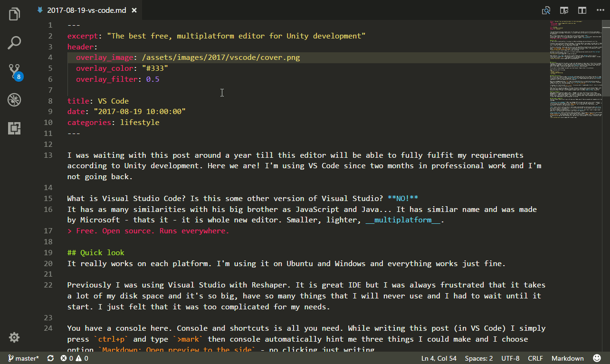Open the Debug view in activity bar
The height and width of the screenshot is (364, 610).
coord(14,100)
